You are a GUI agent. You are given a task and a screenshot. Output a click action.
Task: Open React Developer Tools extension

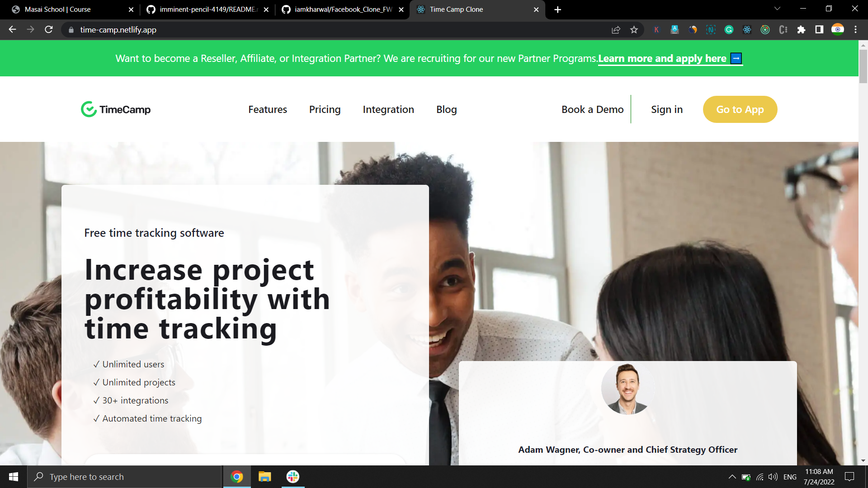point(747,30)
